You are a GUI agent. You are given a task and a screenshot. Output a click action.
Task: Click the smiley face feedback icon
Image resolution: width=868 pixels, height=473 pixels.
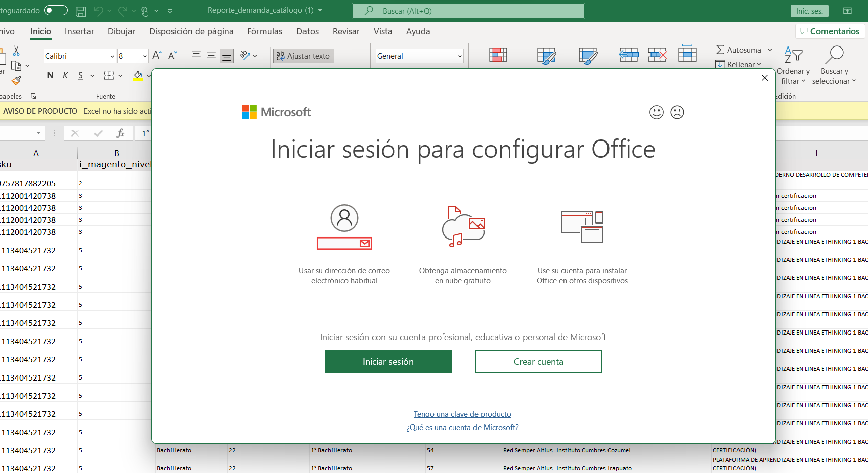656,112
